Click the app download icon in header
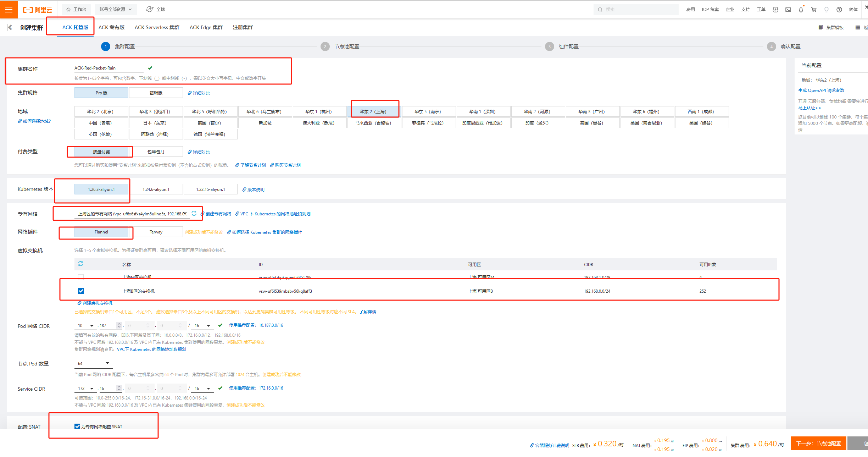This screenshot has width=868, height=457. [775, 10]
